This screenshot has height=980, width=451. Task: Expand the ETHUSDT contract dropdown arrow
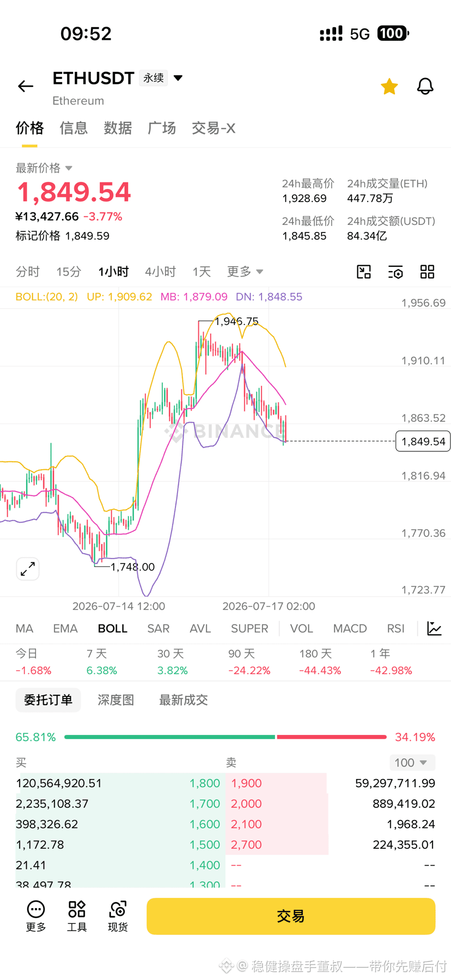tap(178, 78)
